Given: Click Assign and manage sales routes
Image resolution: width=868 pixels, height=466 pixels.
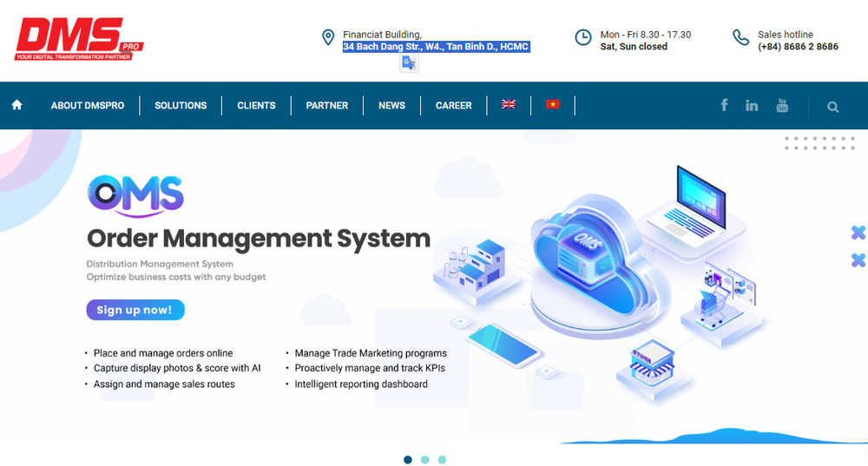Looking at the screenshot, I should click(164, 384).
